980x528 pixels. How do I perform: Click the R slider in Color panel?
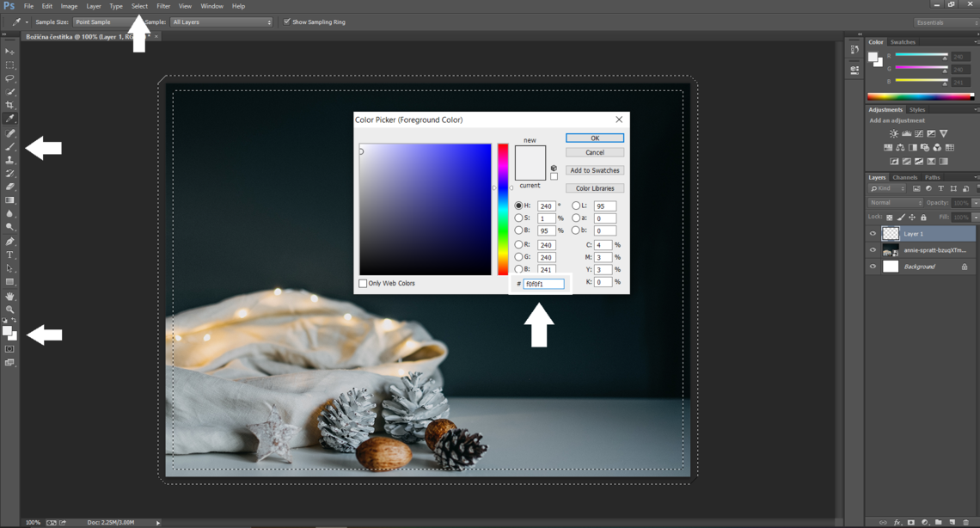coord(922,56)
